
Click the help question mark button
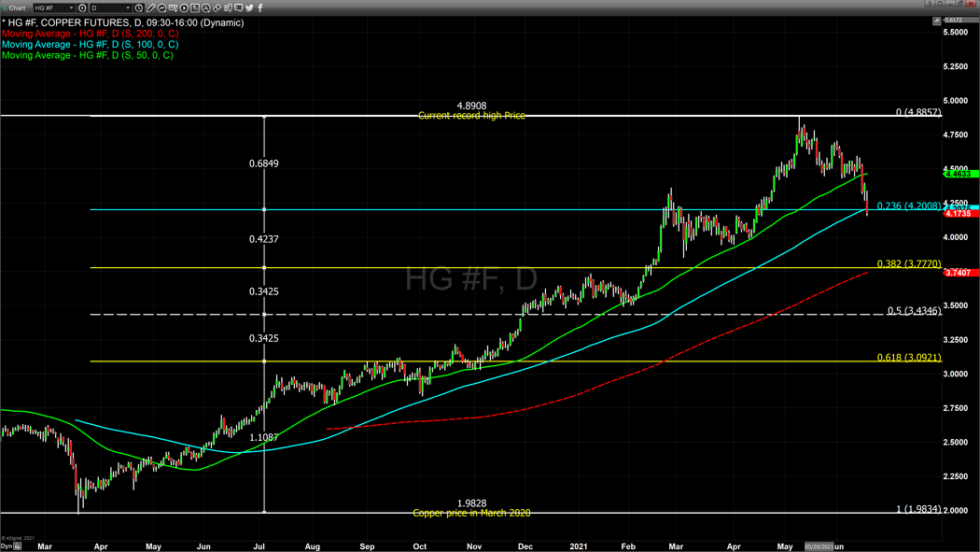[930, 4]
